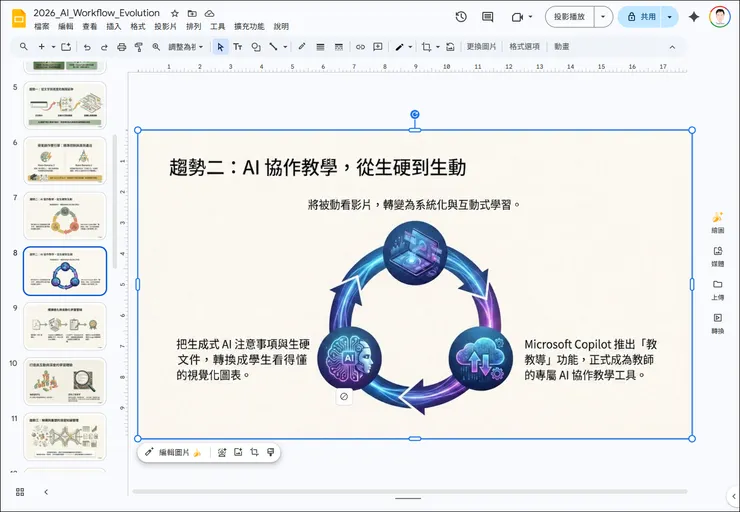Click the 共用 share button
The width and height of the screenshot is (740, 512).
tap(640, 17)
